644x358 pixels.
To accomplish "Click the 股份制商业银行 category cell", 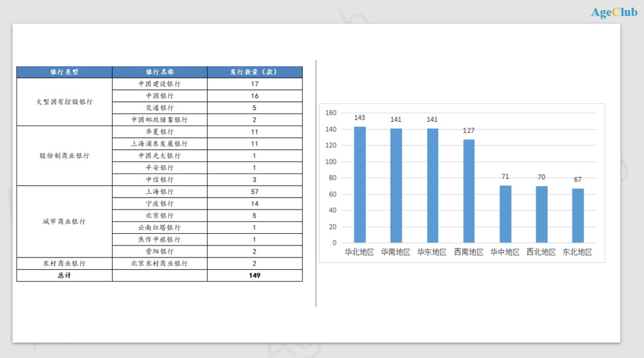I will [x=64, y=155].
